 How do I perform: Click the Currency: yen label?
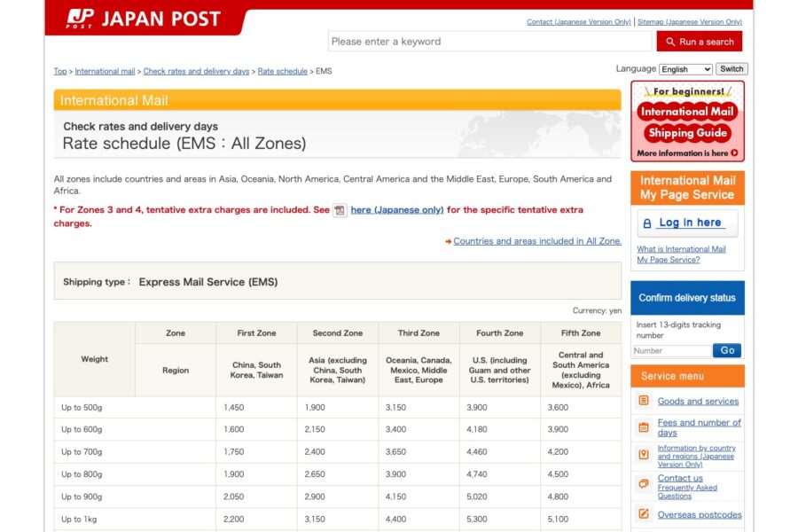click(x=597, y=310)
